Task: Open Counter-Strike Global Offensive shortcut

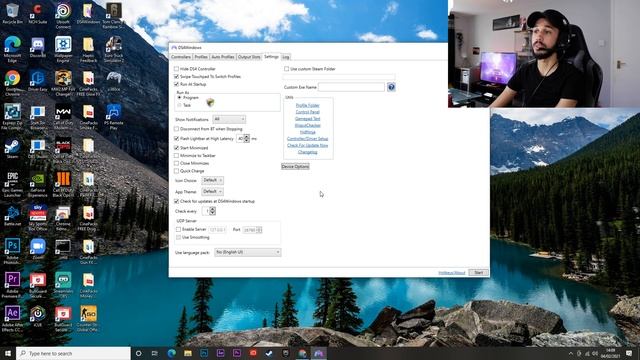Action: click(x=88, y=318)
